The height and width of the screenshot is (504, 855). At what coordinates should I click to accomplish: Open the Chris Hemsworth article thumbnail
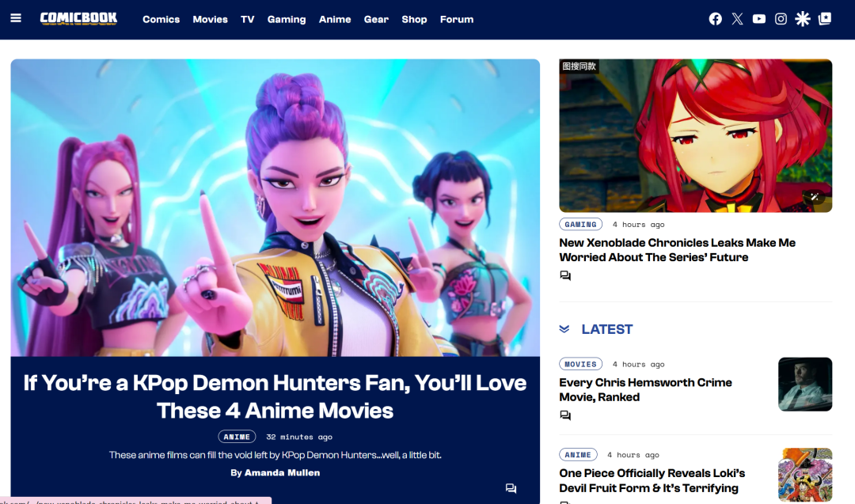(805, 384)
